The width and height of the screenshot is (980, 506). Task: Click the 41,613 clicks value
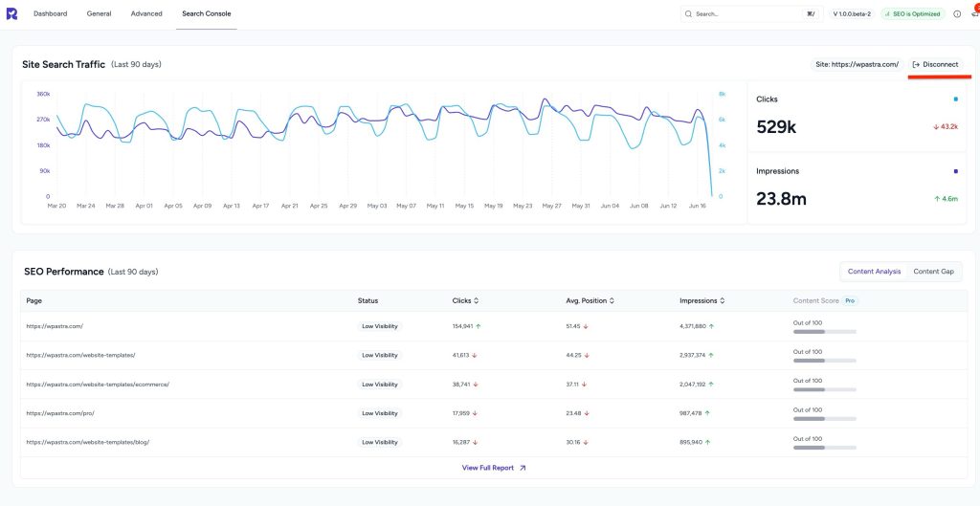point(460,355)
